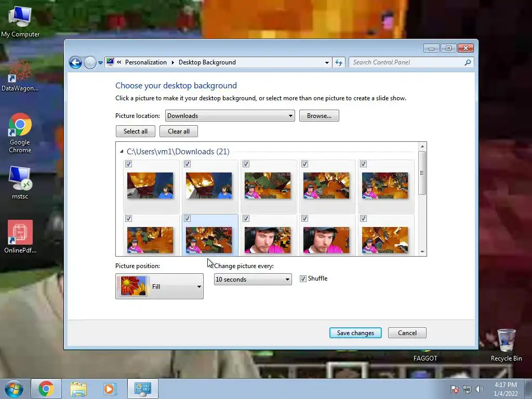532x399 pixels.
Task: Click Save changes
Action: pyautogui.click(x=355, y=333)
